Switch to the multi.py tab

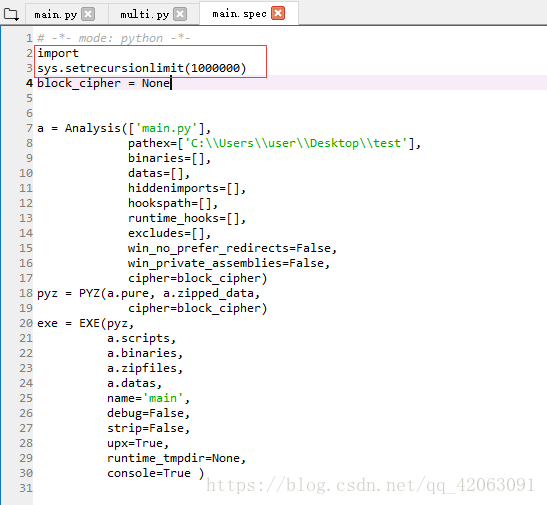144,15
